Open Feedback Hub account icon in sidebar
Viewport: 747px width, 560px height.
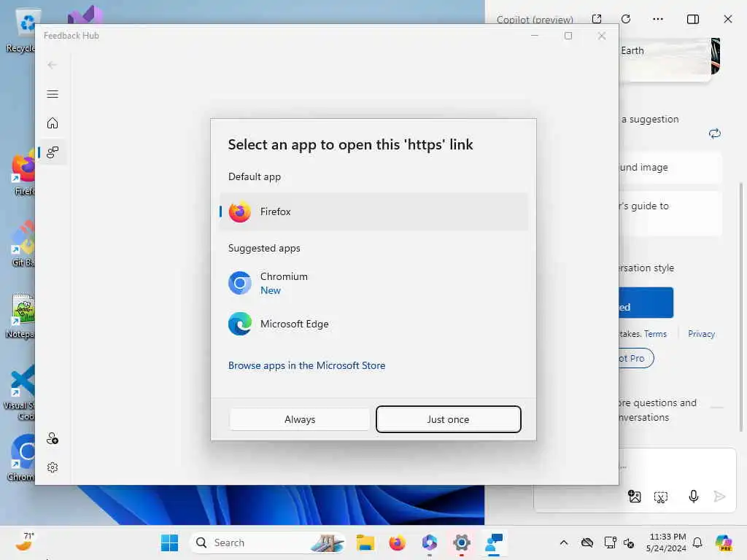[53, 438]
